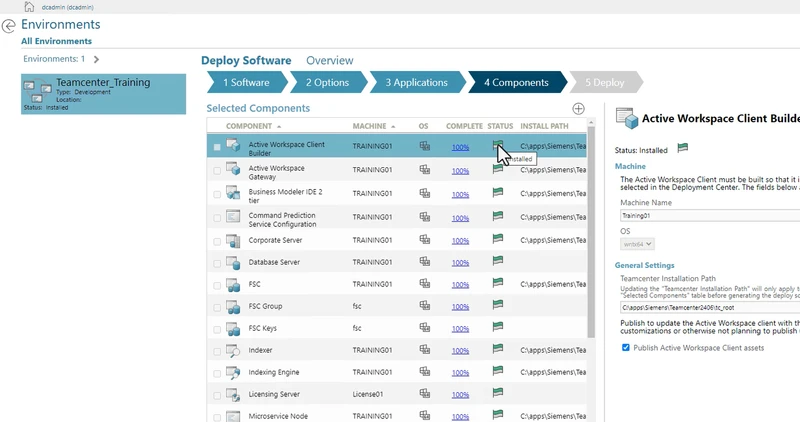Sort by the COMPONENT column header

click(249, 126)
